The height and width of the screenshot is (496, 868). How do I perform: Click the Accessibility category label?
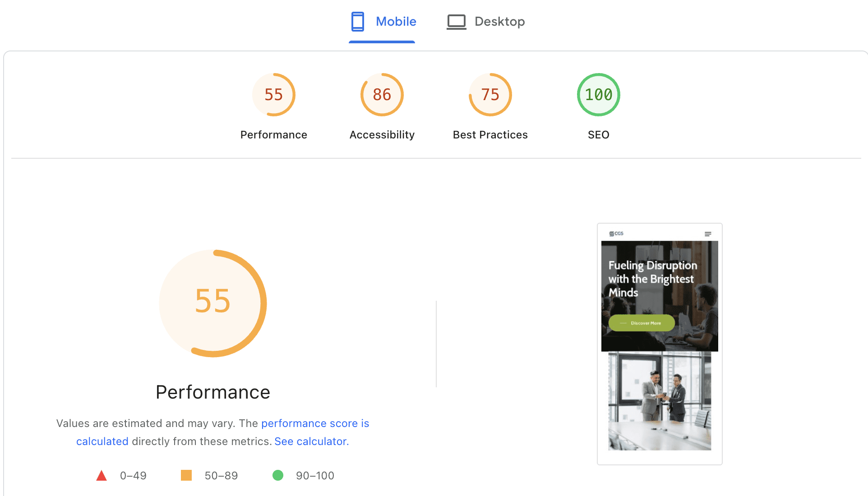(382, 135)
